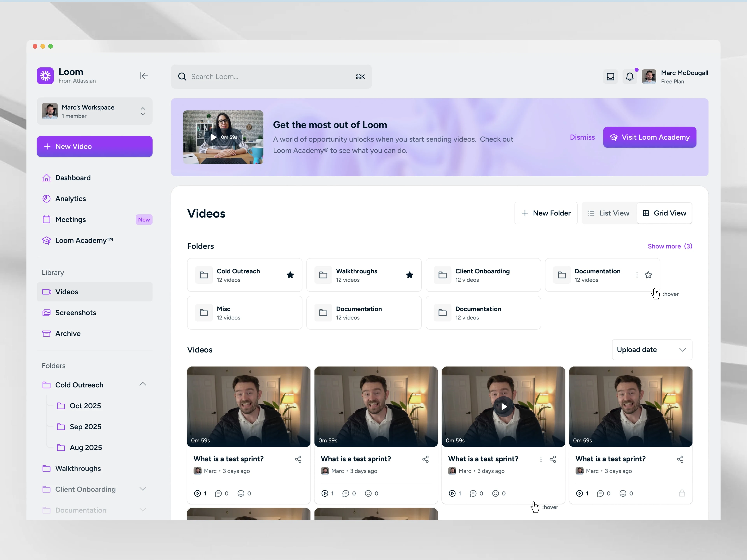
Task: Collapse the sidebar with arrow icon
Action: pyautogui.click(x=144, y=76)
